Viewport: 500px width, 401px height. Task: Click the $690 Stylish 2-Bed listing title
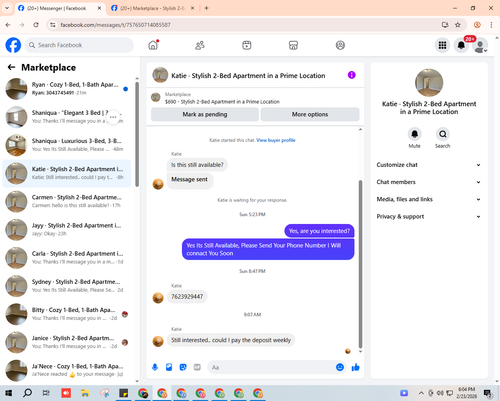(222, 102)
